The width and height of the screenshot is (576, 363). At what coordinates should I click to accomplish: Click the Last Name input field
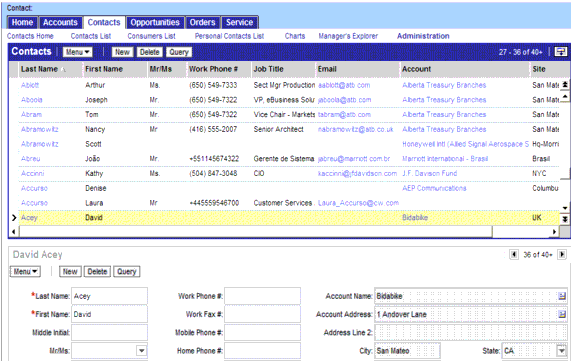[109, 296]
